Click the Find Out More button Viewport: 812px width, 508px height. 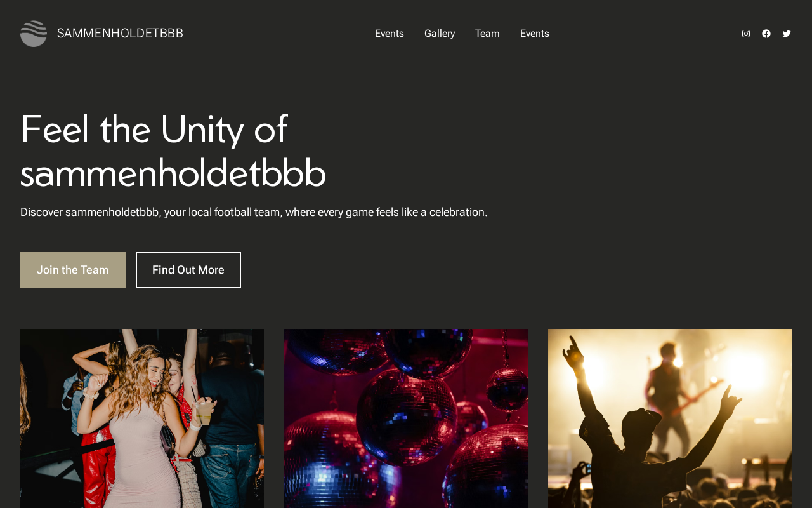(x=188, y=270)
